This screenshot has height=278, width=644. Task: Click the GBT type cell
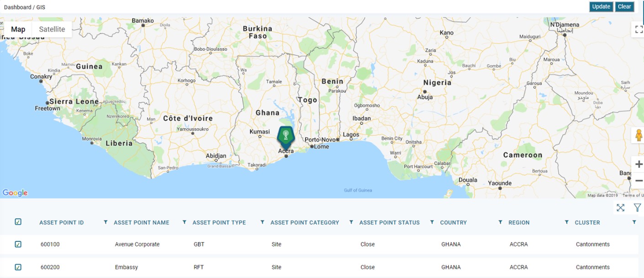199,244
